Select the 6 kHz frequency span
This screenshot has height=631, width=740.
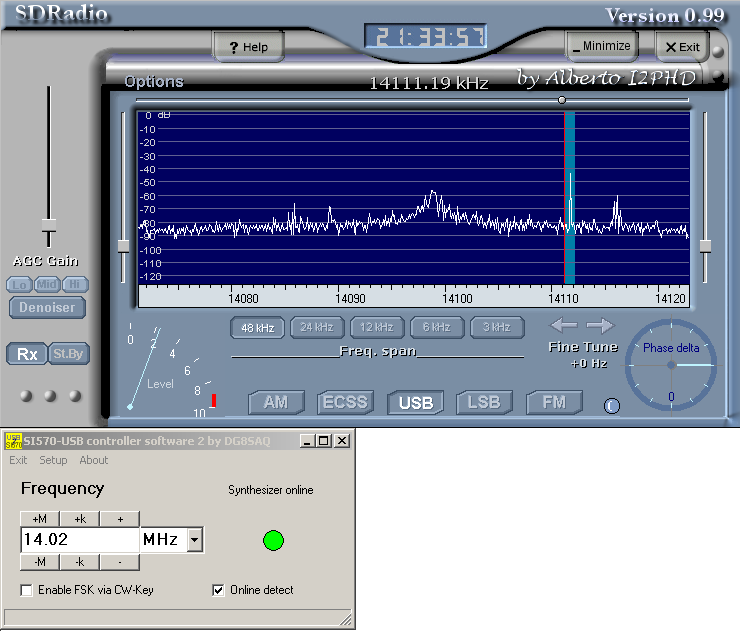click(x=437, y=328)
